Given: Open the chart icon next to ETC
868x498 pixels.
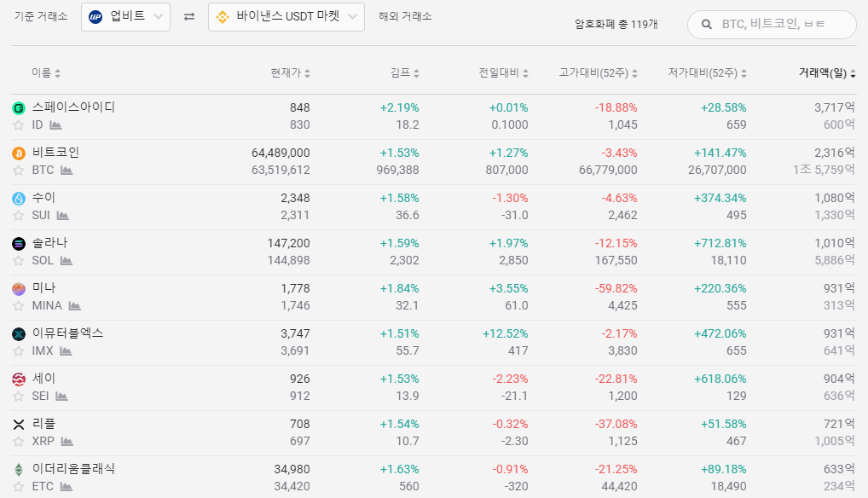Looking at the screenshot, I should coord(67,487).
